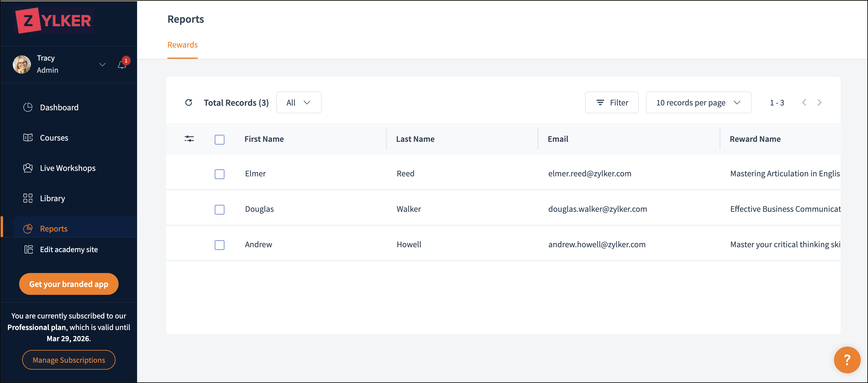Click the refresh records icon
Screen dimensions: 868x383
[189, 102]
